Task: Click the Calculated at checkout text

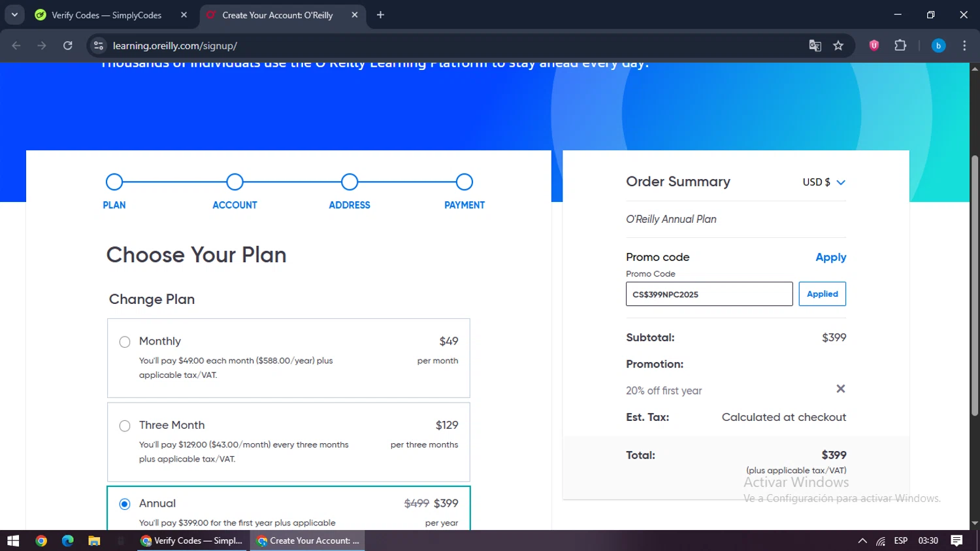Action: click(x=784, y=417)
